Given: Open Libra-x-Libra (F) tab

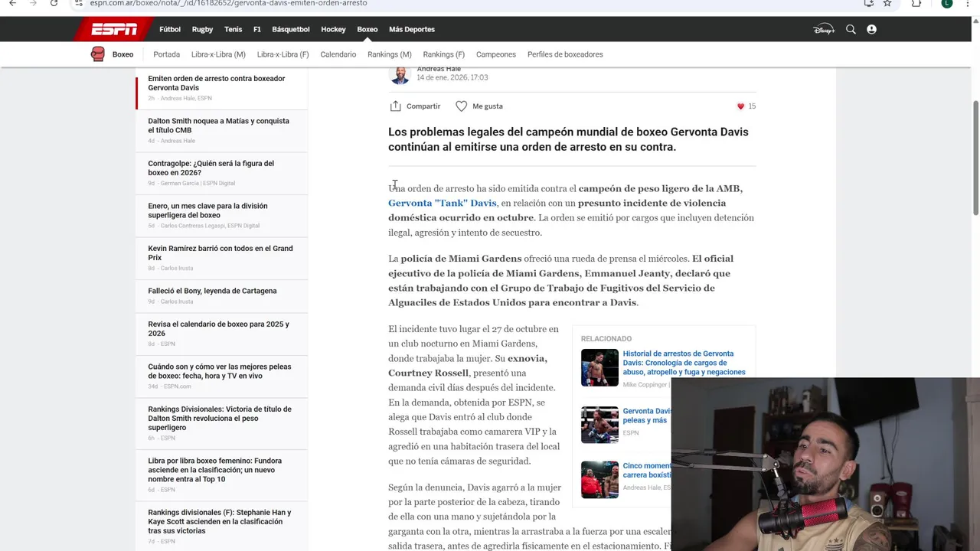Looking at the screenshot, I should (x=283, y=54).
